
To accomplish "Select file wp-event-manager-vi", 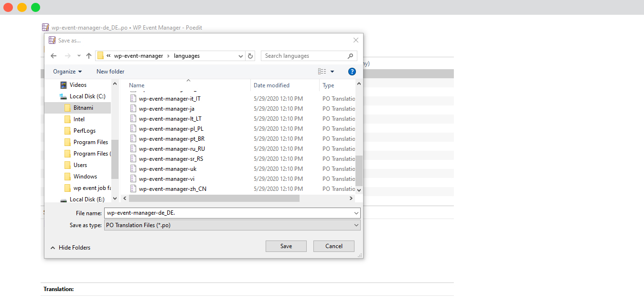I will point(166,179).
